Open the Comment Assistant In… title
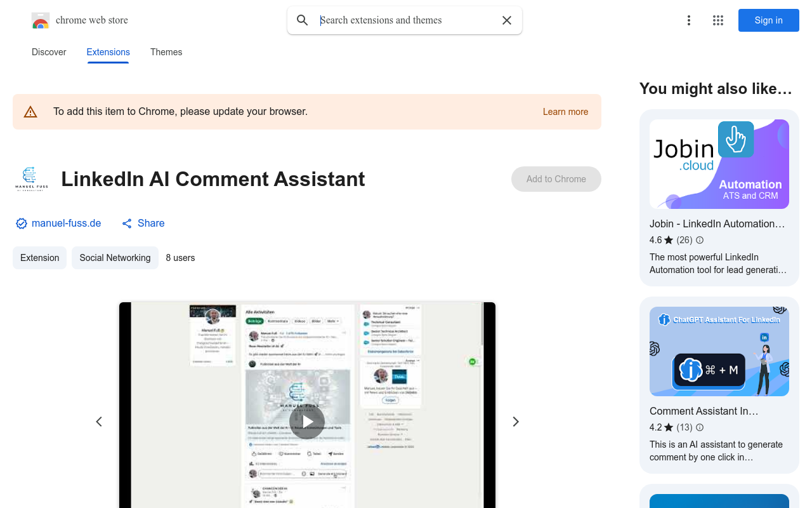The image size is (812, 508). [704, 411]
